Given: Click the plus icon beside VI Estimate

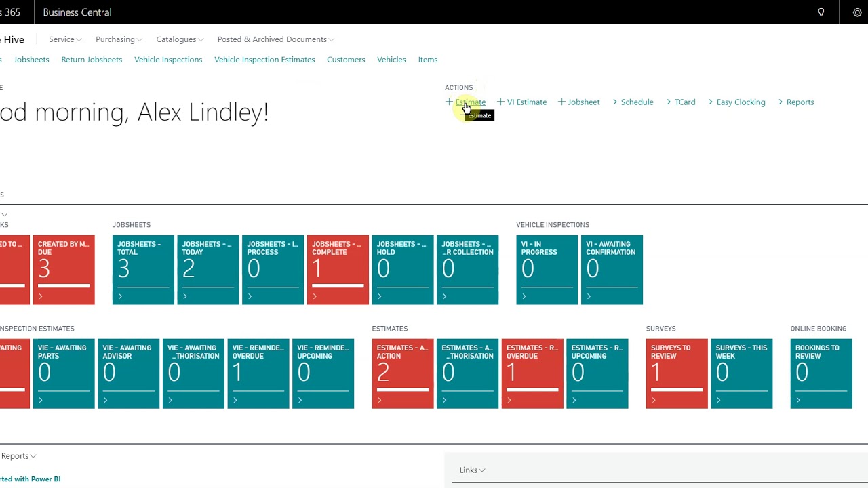Looking at the screenshot, I should coord(500,102).
